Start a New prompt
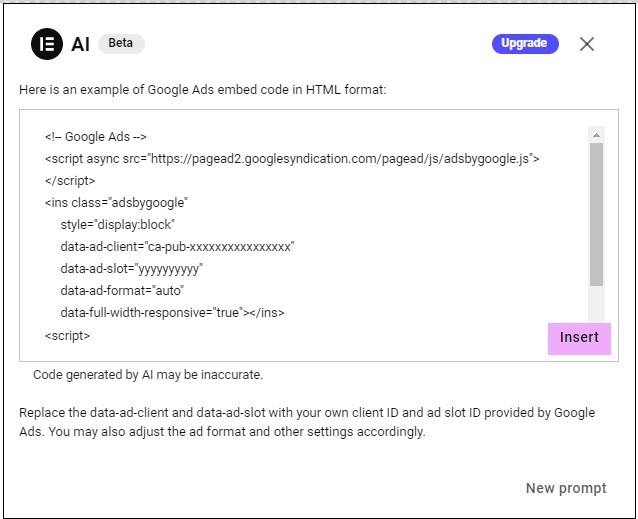This screenshot has height=519, width=638. point(566,488)
